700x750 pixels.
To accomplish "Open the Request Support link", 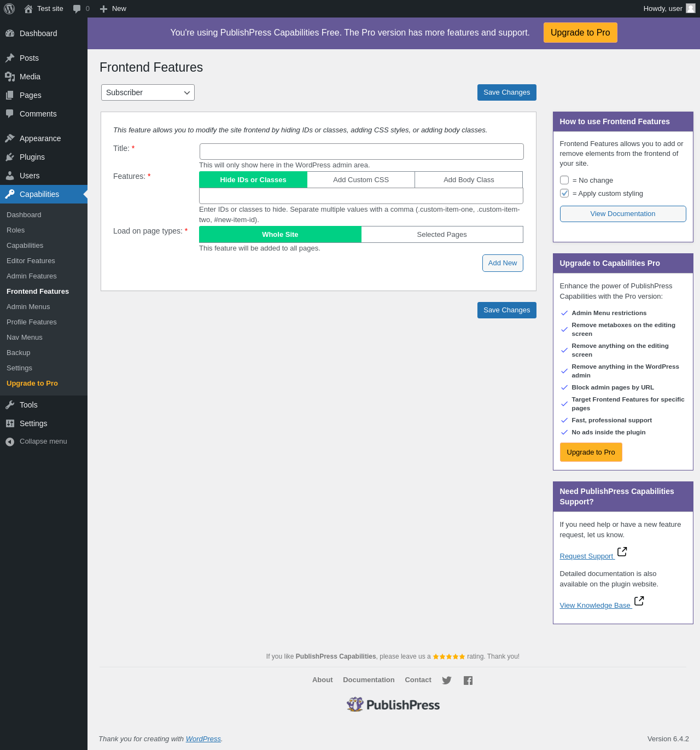I will 586,556.
